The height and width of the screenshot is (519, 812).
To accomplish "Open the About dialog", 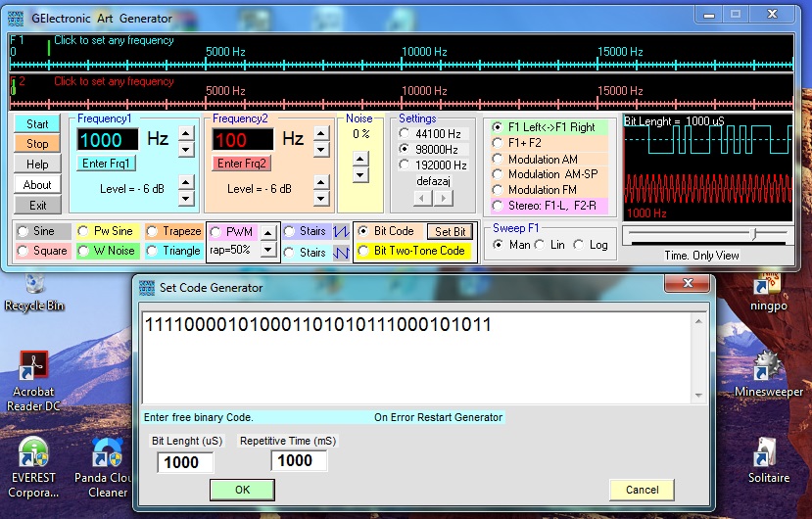I will [x=37, y=185].
